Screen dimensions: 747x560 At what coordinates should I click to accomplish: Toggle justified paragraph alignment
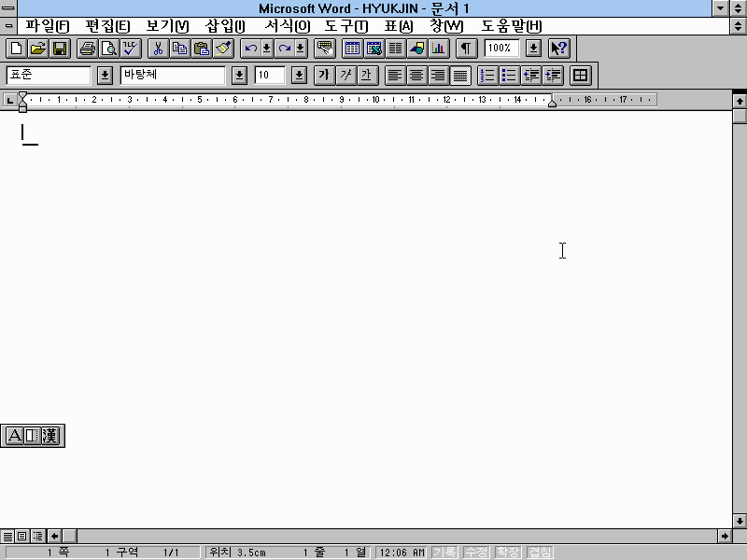459,76
